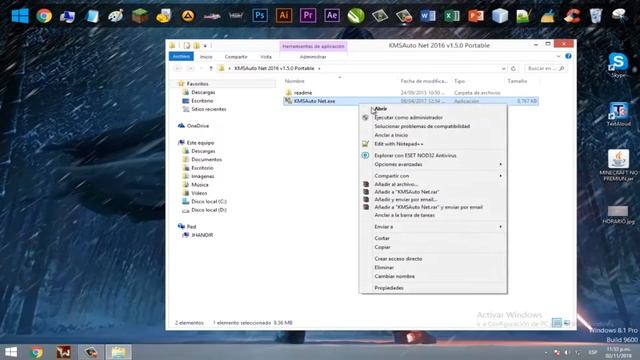The width and height of the screenshot is (640, 360).
Task: Open Premiere Pro from the top dock
Action: 308,16
